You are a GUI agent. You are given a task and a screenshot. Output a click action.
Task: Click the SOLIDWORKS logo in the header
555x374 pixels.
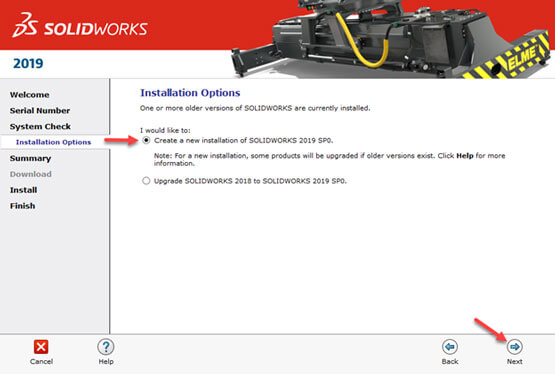(x=80, y=25)
